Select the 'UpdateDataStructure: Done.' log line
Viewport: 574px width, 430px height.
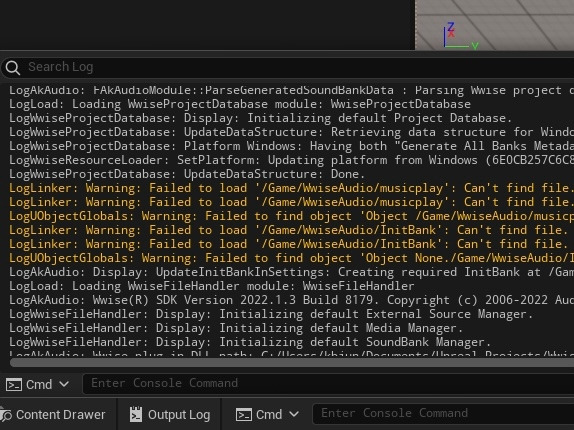(x=187, y=174)
